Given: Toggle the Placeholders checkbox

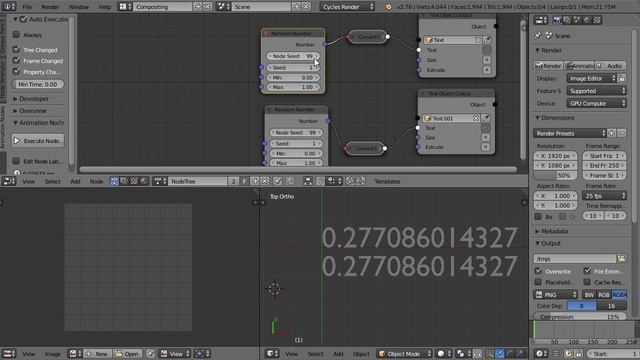Looking at the screenshot, I should pos(538,282).
